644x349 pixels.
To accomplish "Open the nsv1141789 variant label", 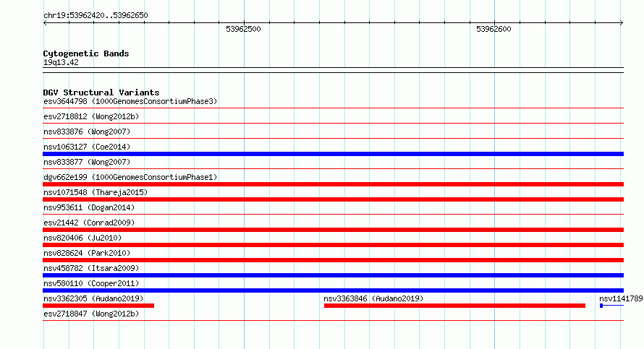I will coord(621,298).
